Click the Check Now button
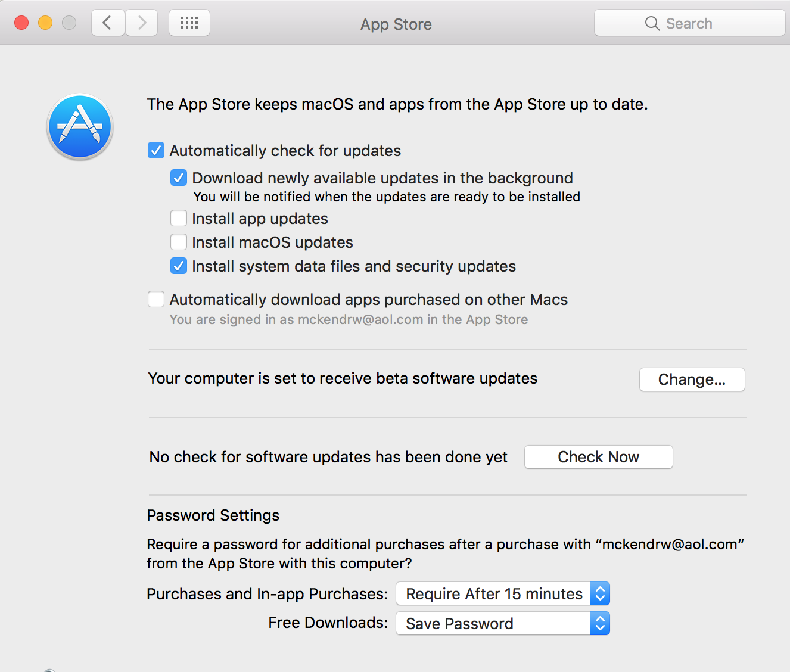The height and width of the screenshot is (672, 790). pos(599,457)
